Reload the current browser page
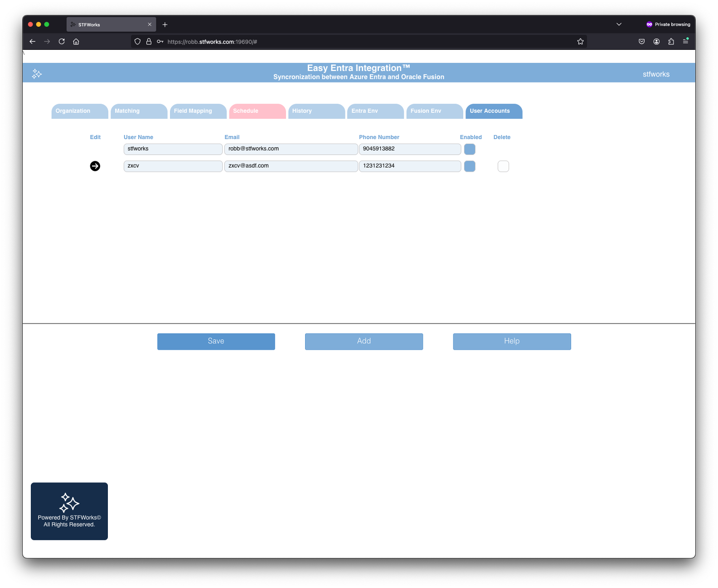 62,42
